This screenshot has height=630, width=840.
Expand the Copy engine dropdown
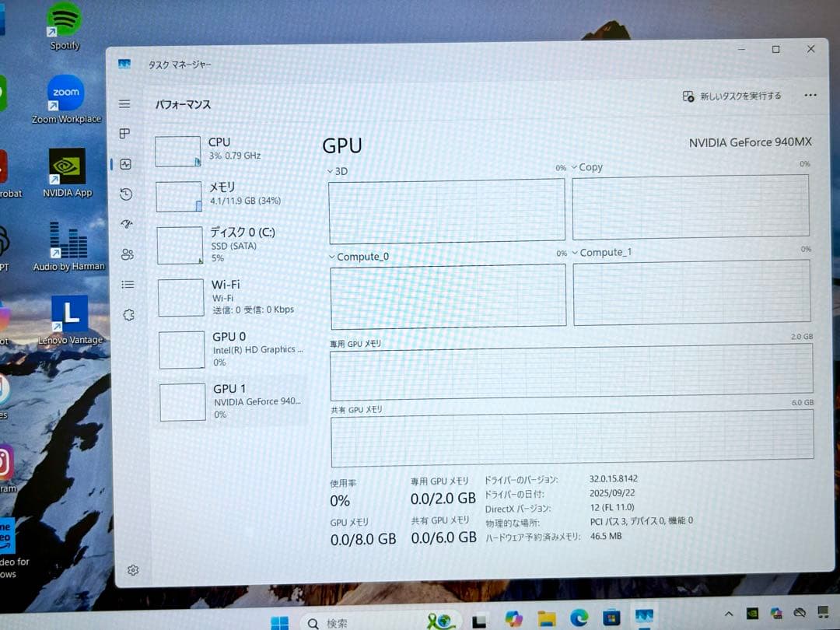[575, 166]
